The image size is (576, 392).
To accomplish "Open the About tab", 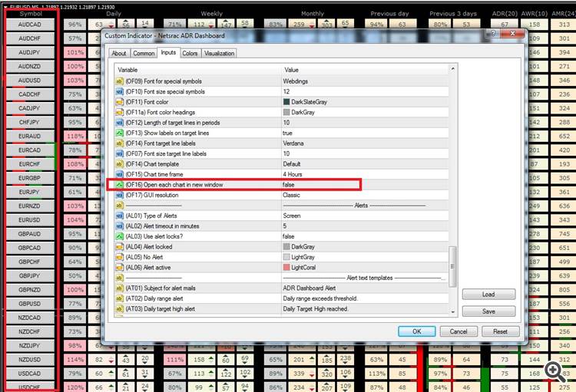I will pyautogui.click(x=118, y=53).
